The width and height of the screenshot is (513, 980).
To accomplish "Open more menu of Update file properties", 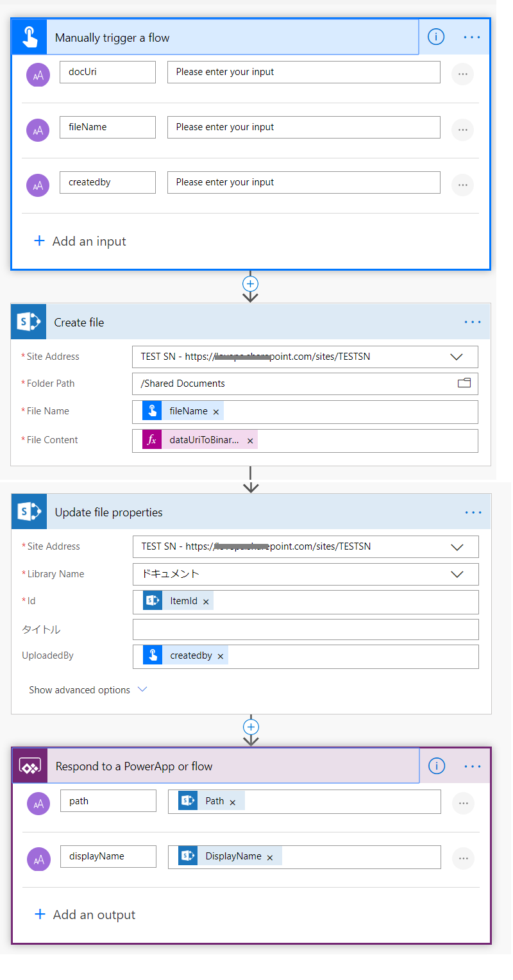I will coord(473,512).
